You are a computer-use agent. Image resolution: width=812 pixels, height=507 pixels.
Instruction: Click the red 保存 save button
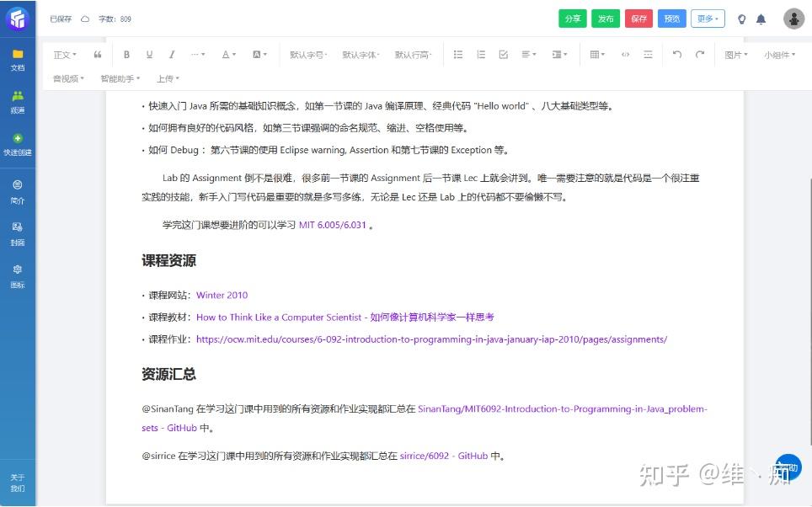coord(638,19)
